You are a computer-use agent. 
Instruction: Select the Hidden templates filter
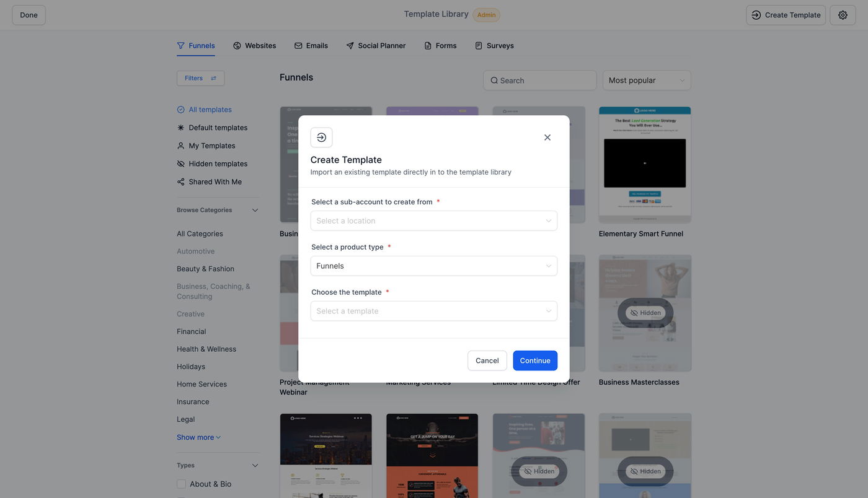pyautogui.click(x=212, y=164)
